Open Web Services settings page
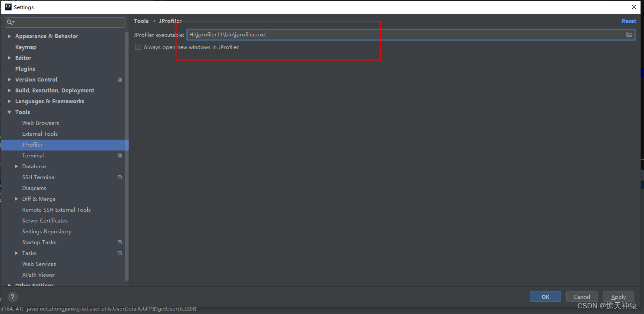The image size is (644, 314). pos(39,264)
